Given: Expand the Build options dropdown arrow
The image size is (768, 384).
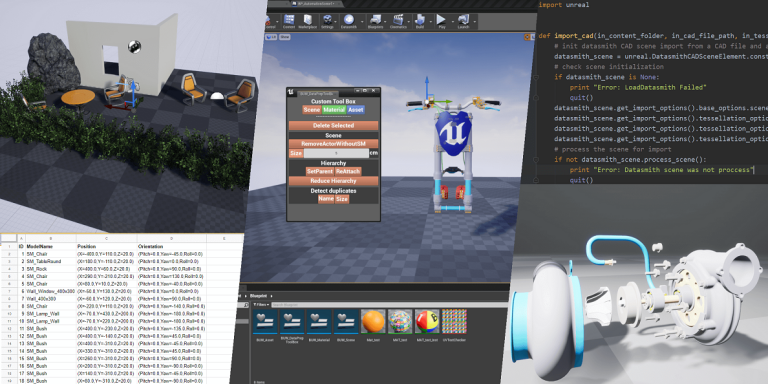Looking at the screenshot, I should click(x=431, y=22).
